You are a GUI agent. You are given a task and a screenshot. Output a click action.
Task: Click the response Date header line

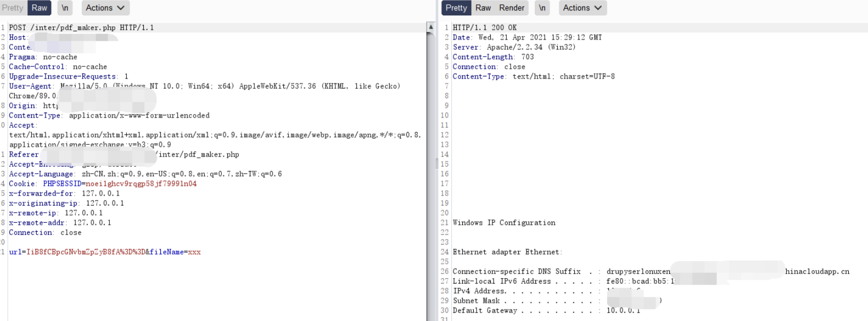pos(527,37)
